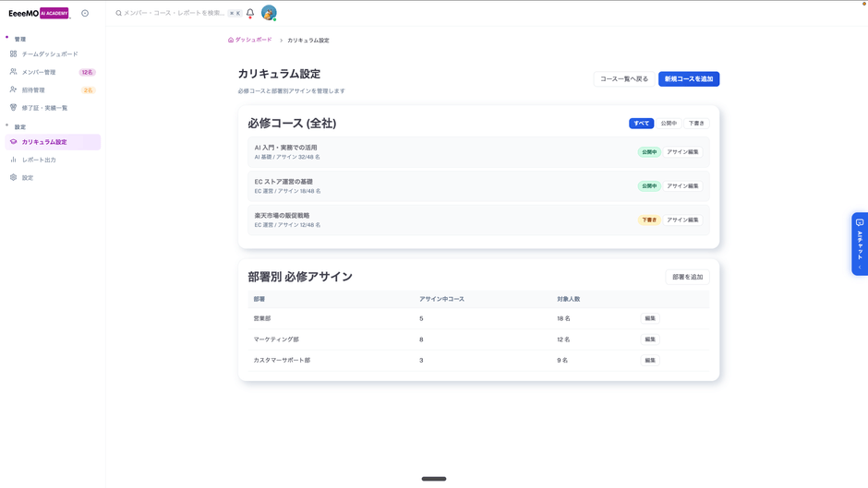Select the 下書き filter tab
868x488 pixels.
coord(696,124)
